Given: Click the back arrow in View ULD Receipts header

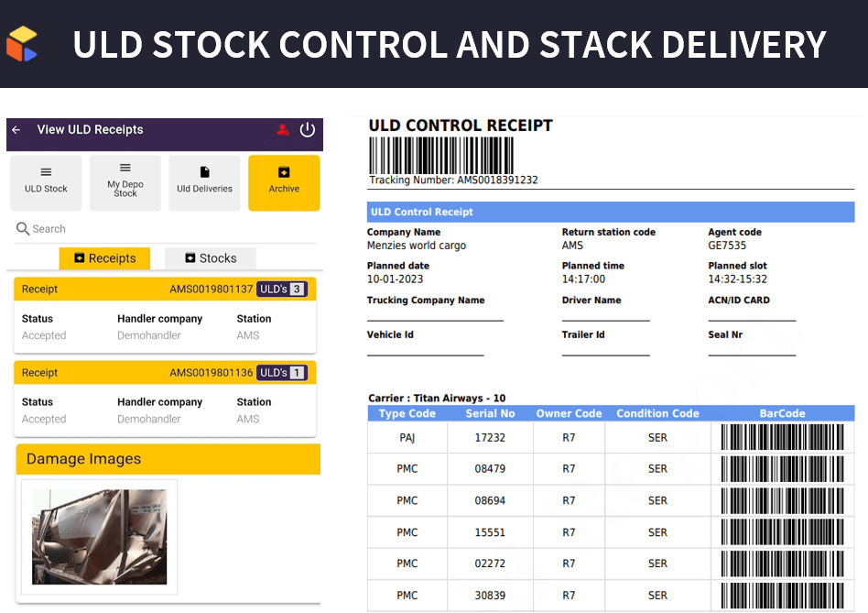Looking at the screenshot, I should (16, 129).
